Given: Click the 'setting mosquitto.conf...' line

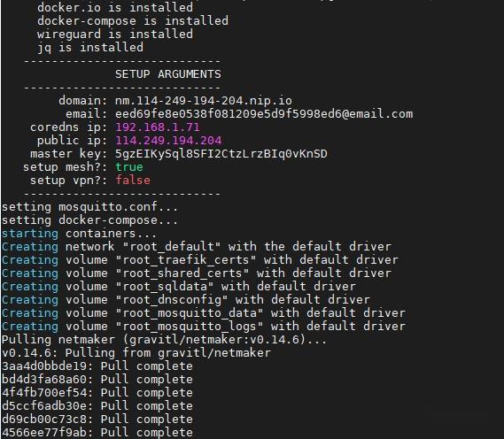Looking at the screenshot, I should click(x=89, y=207).
